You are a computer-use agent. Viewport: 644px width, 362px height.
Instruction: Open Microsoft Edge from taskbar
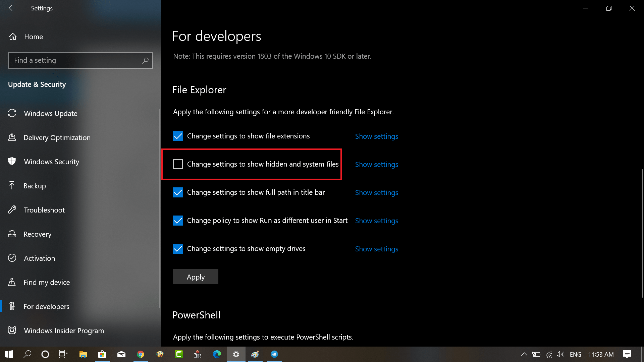point(217,354)
